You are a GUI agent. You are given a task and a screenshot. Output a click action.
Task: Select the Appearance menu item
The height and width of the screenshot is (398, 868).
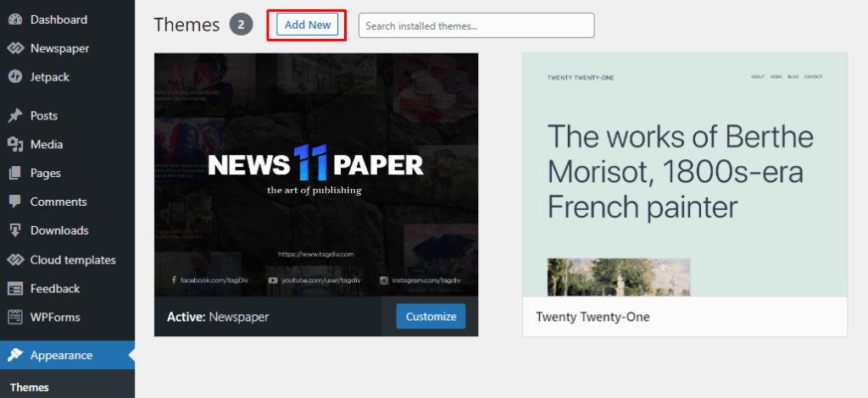(x=67, y=355)
